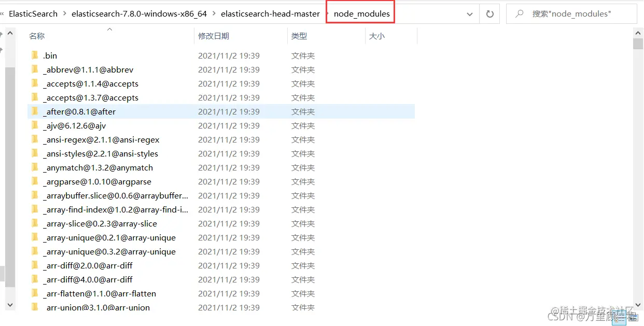Click the _array-unique@0.3.2 folder icon
The width and height of the screenshot is (644, 326).
(x=35, y=251)
